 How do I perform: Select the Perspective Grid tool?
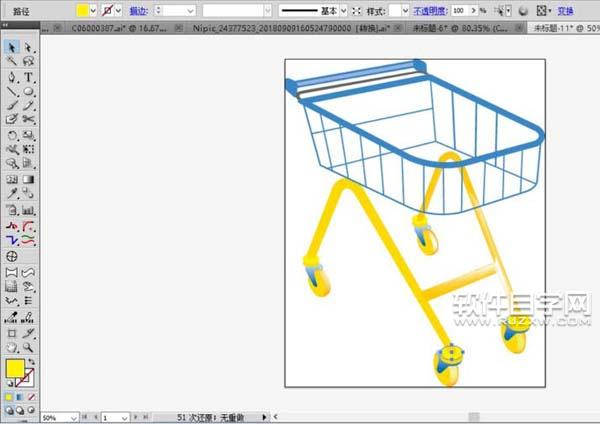coord(28,164)
